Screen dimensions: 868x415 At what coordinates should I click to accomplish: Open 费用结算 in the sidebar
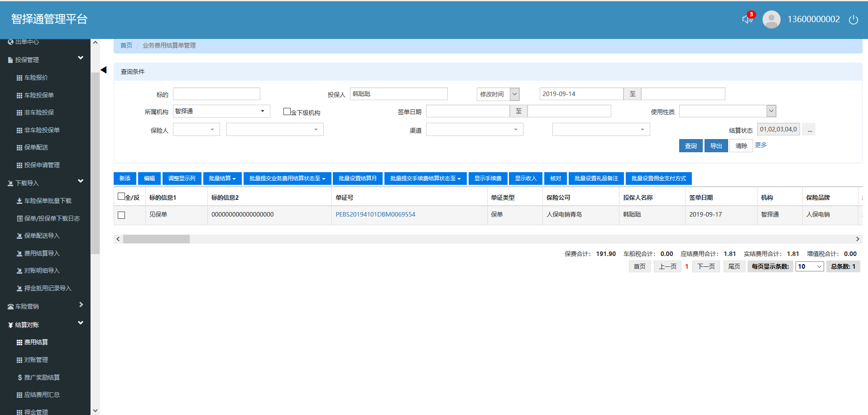point(36,342)
